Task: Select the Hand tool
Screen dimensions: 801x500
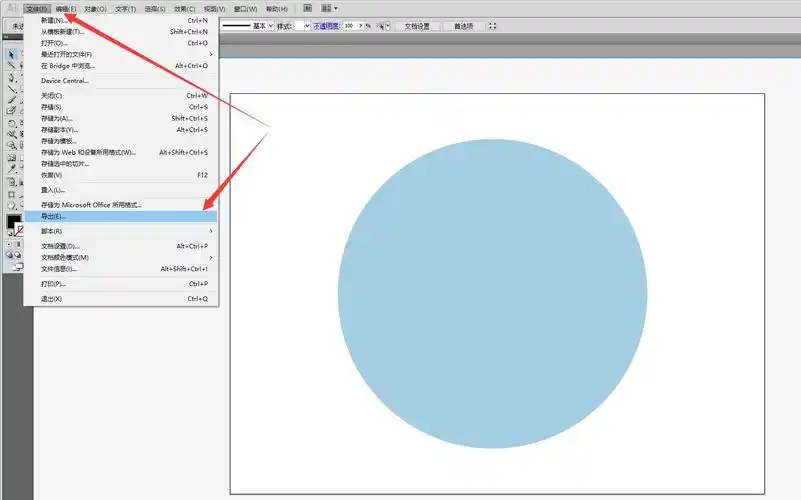Action: point(11,206)
